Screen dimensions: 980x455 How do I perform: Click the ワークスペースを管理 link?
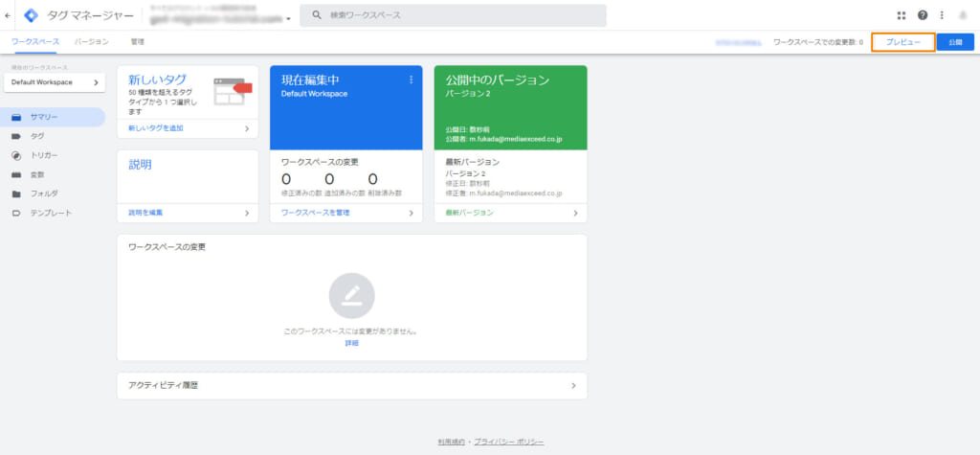click(x=316, y=213)
